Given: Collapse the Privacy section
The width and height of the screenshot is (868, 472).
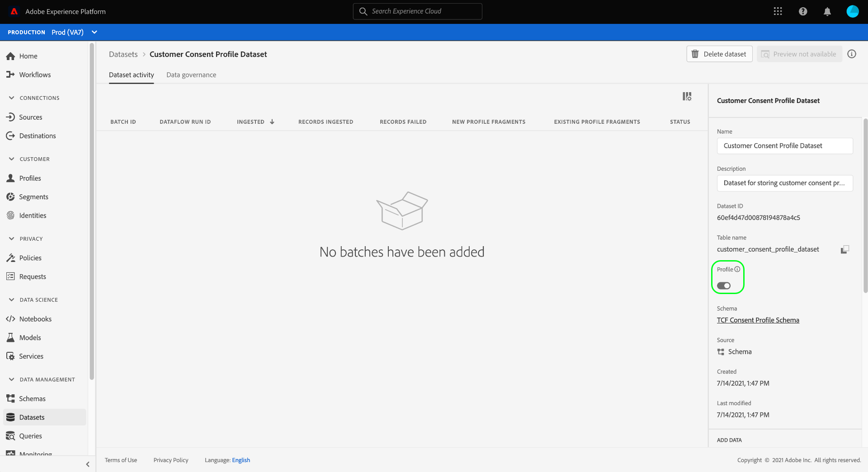Looking at the screenshot, I should (12, 238).
